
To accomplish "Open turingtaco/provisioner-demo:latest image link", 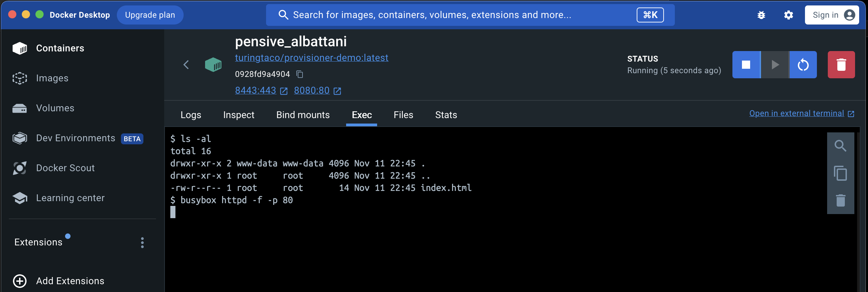I will tap(312, 58).
